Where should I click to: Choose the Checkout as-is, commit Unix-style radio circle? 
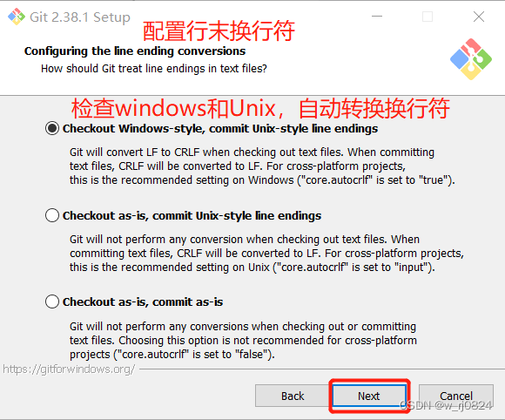52,215
